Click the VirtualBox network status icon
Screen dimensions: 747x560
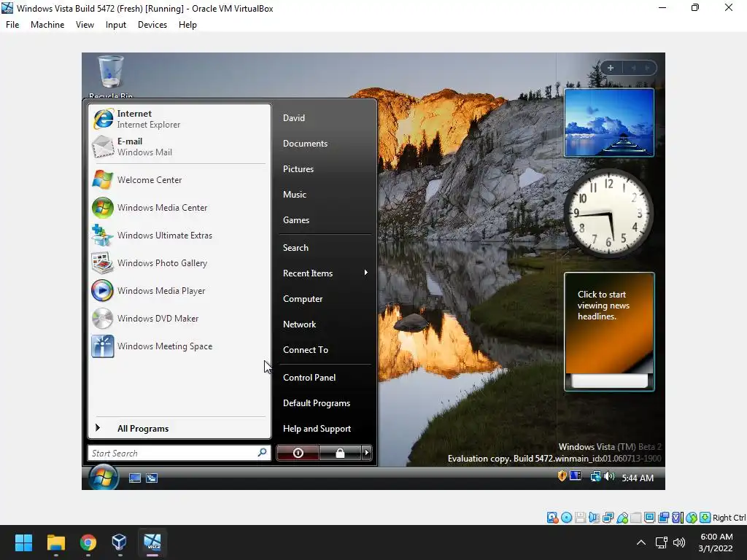click(608, 518)
